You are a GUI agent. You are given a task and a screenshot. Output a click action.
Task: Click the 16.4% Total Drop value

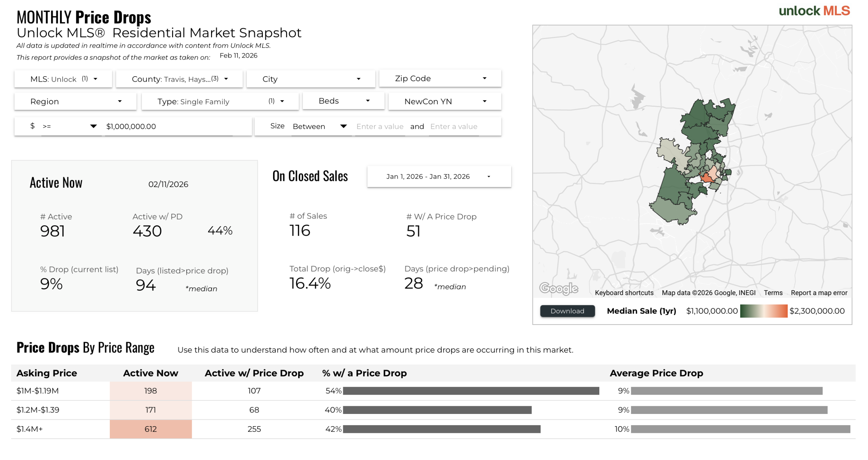(x=310, y=283)
